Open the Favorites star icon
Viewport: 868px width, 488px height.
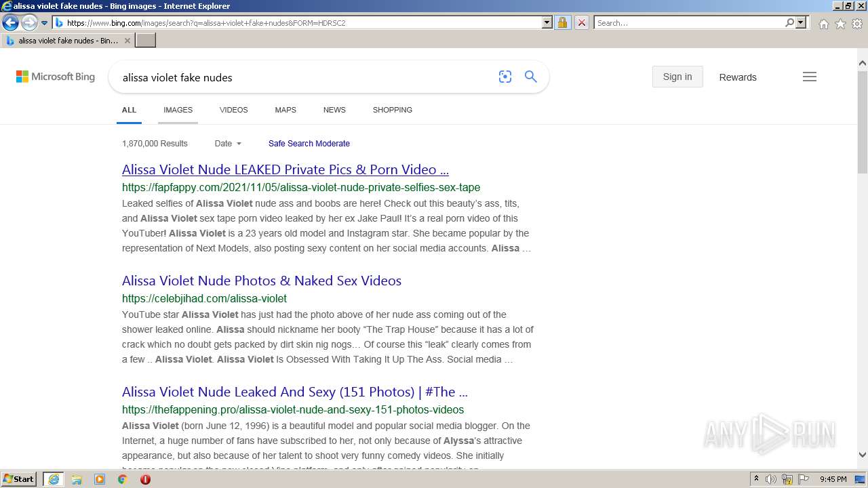tap(840, 24)
